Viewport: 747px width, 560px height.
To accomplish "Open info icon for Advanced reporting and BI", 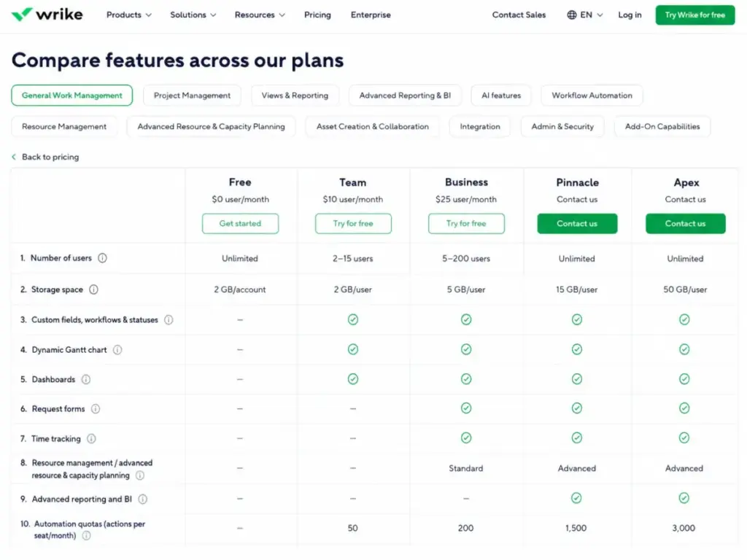I will [x=142, y=499].
